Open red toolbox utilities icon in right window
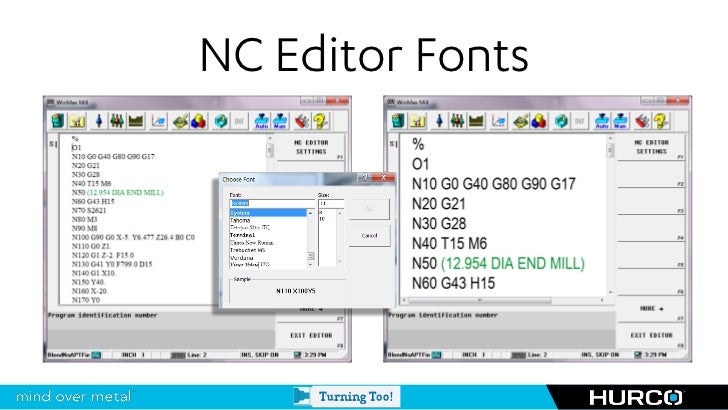The height and width of the screenshot is (410, 728). click(643, 121)
